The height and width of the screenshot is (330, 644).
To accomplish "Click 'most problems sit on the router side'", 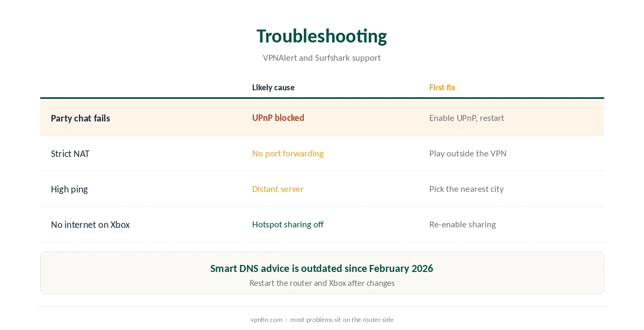I will click(342, 319).
